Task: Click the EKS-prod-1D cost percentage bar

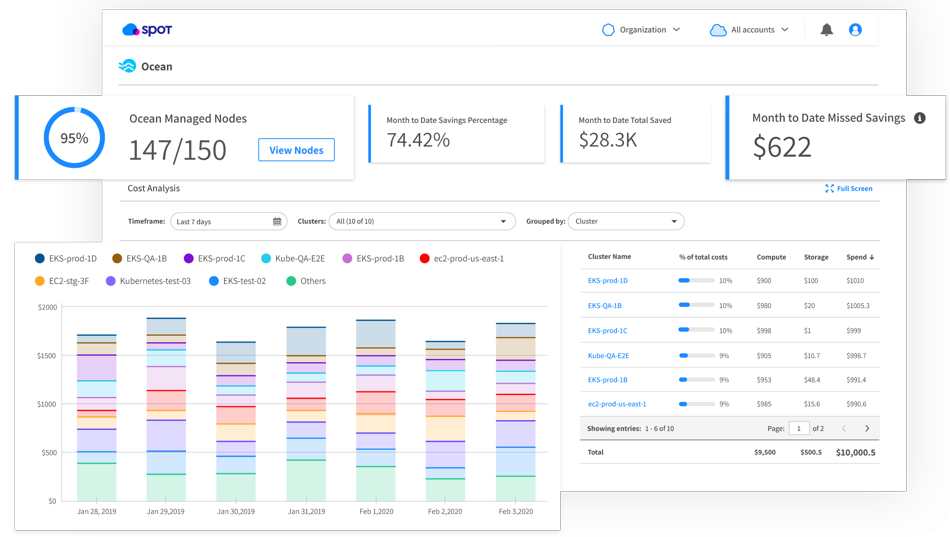Action: click(696, 281)
